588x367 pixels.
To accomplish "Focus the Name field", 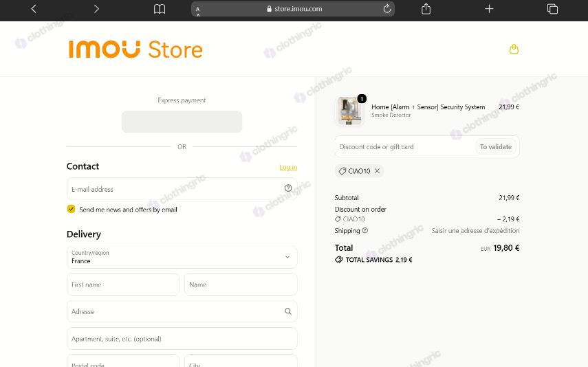I will (241, 285).
